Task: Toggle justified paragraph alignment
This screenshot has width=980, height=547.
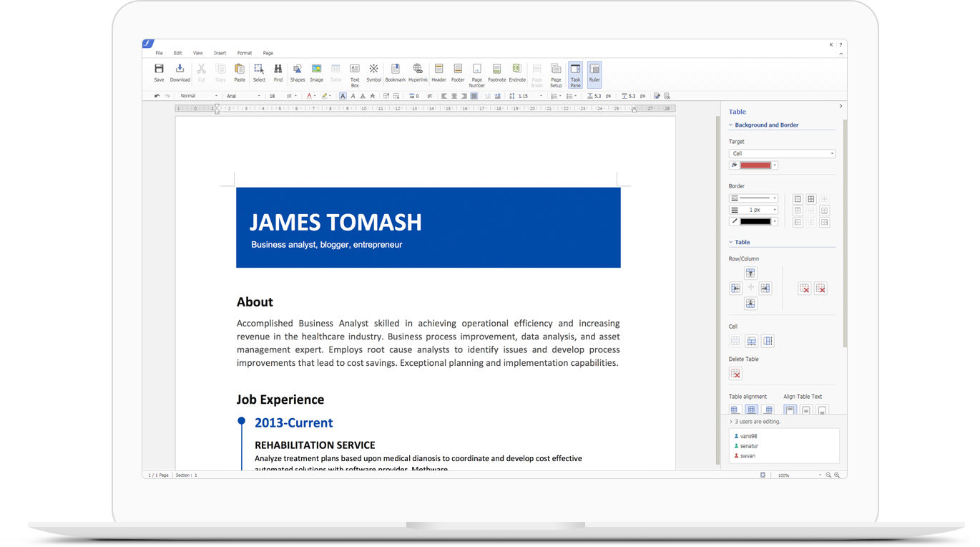Action: (x=474, y=96)
